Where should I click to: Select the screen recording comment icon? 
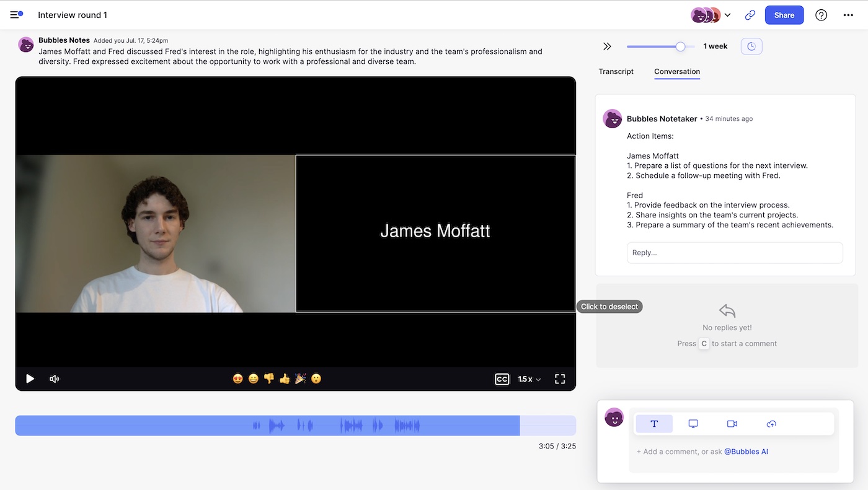[693, 424]
